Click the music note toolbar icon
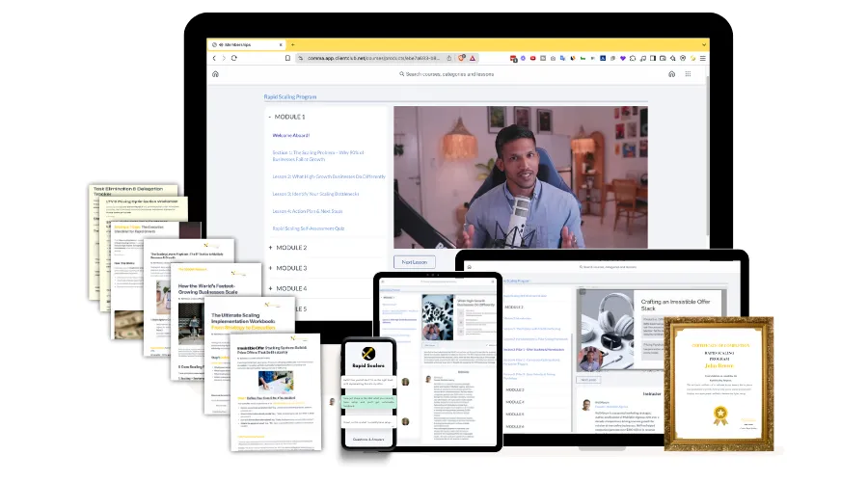The image size is (868, 482). (642, 58)
